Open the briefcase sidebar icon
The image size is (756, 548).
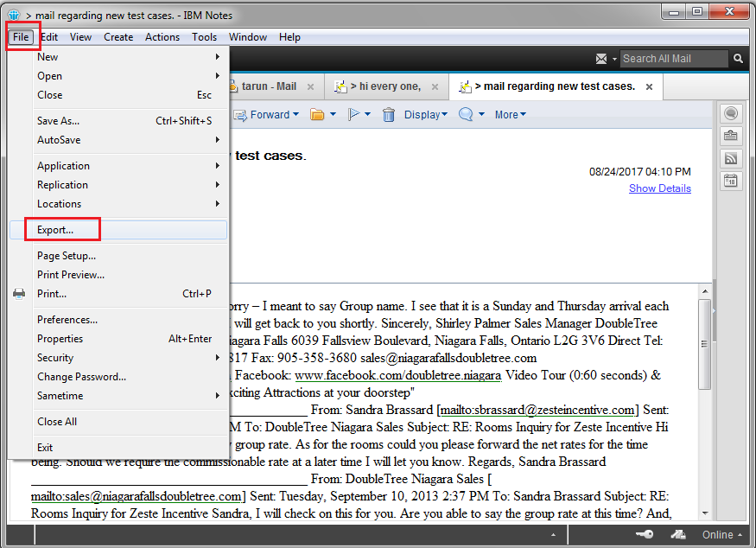click(731, 136)
